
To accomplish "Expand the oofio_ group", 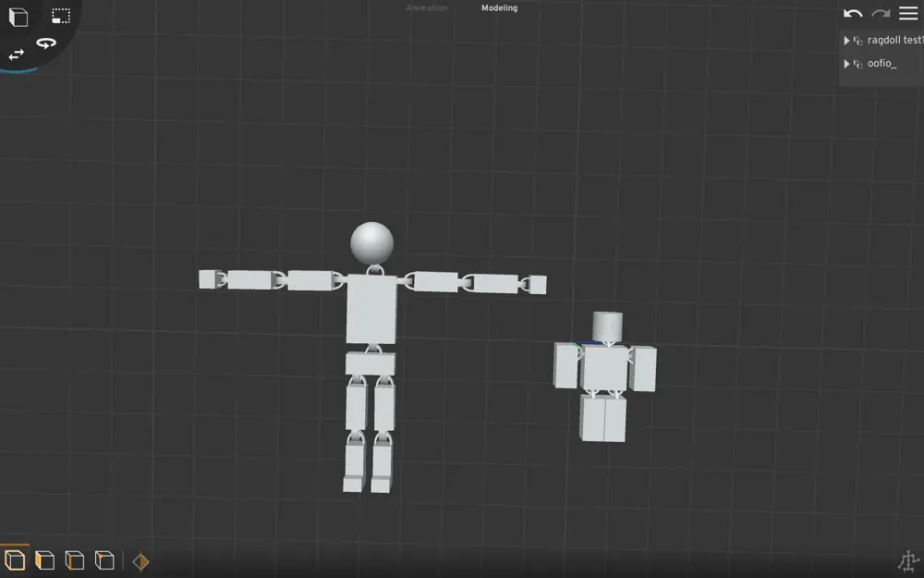I will coord(846,64).
